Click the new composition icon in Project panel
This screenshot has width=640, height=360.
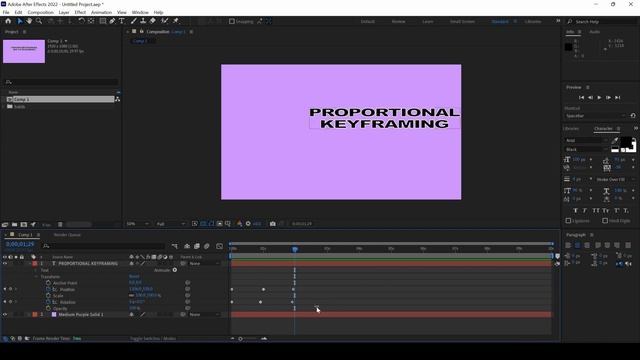coord(24,224)
